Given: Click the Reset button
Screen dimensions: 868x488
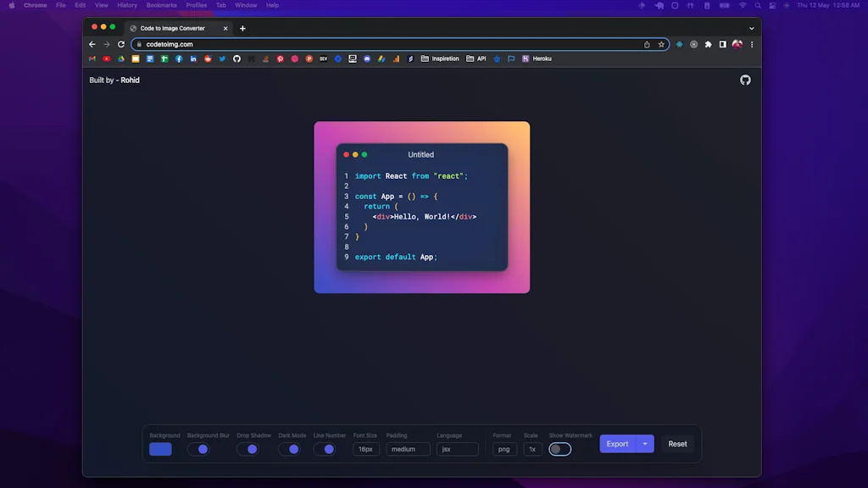Looking at the screenshot, I should tap(677, 443).
